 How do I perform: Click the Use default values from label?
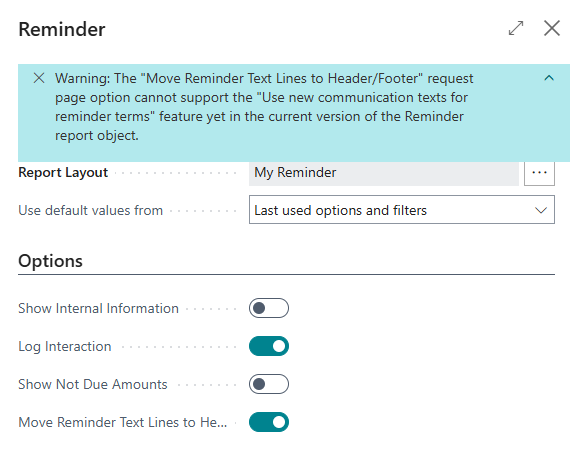coord(90,210)
